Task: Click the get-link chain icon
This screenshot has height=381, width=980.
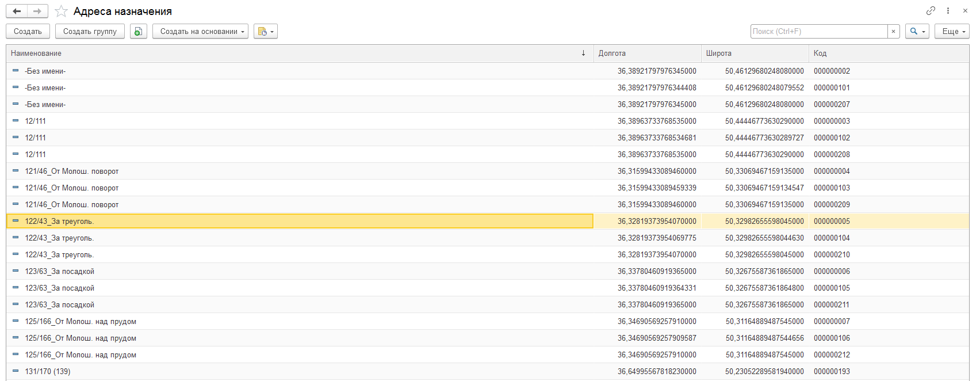Action: coord(931,11)
